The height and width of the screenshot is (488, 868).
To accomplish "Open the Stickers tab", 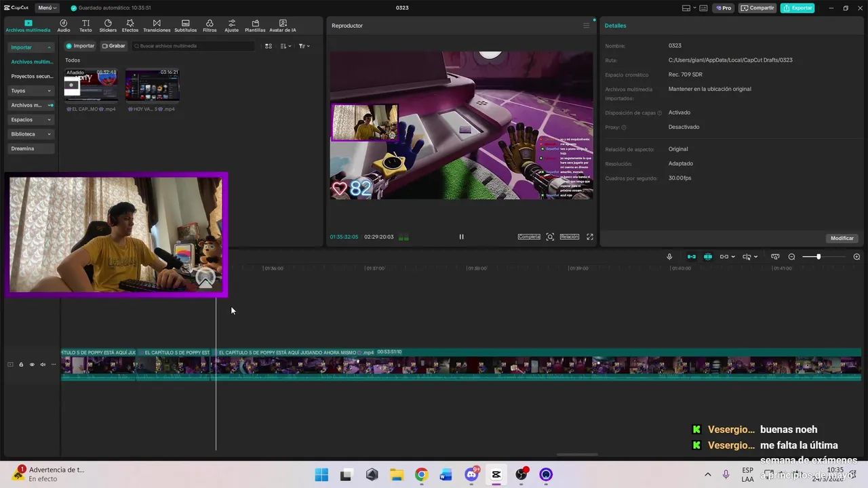I will point(108,26).
